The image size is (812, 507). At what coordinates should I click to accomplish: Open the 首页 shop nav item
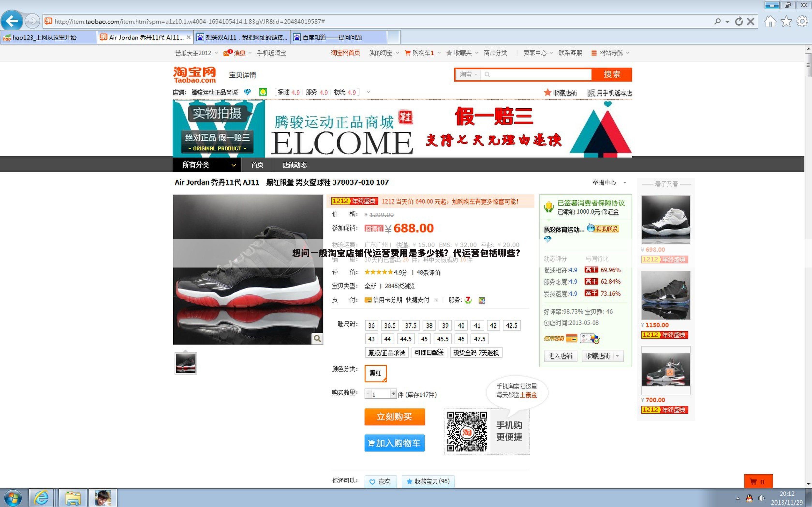tap(257, 165)
